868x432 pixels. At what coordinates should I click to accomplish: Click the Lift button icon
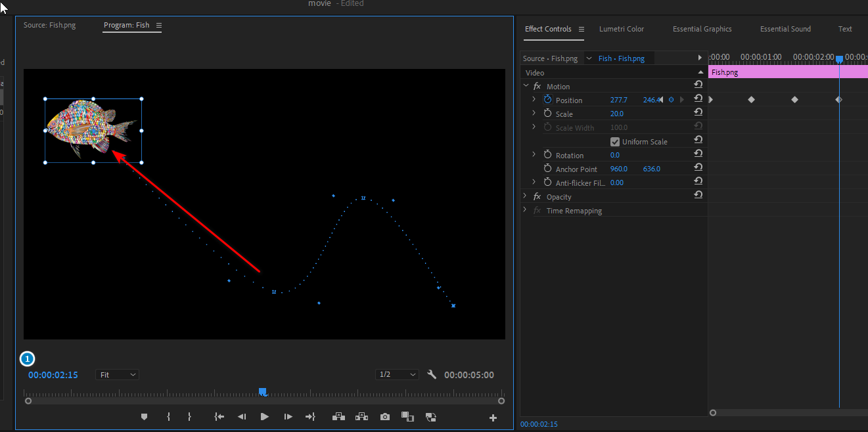[x=339, y=417]
